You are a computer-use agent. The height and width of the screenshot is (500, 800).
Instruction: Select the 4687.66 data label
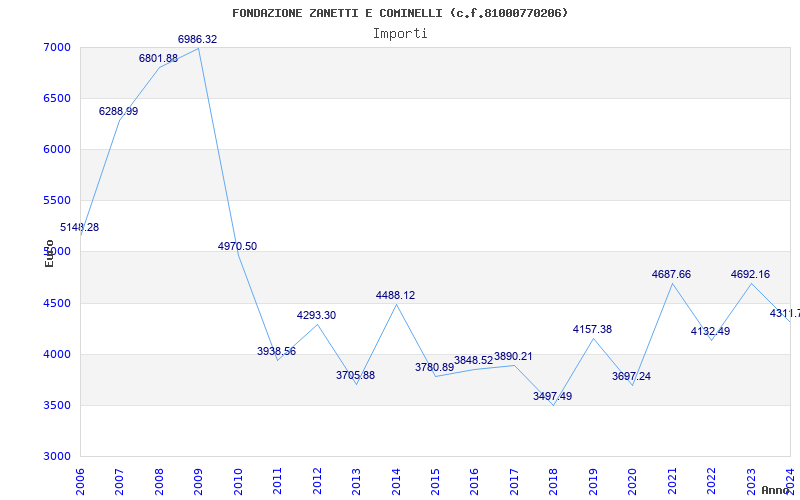[671, 274]
